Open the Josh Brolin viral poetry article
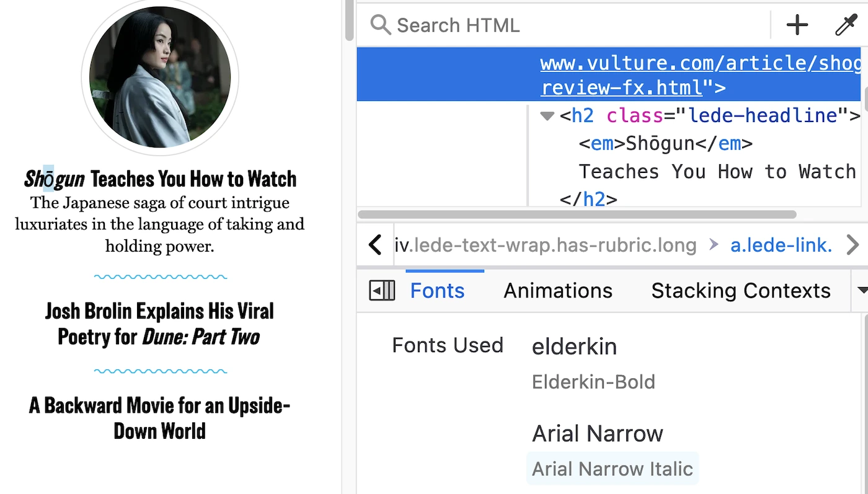 point(159,324)
